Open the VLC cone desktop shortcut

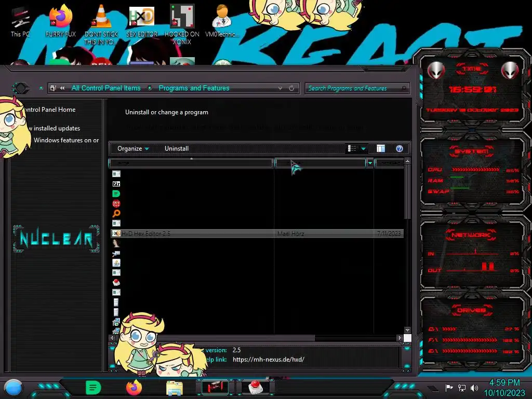tap(101, 24)
